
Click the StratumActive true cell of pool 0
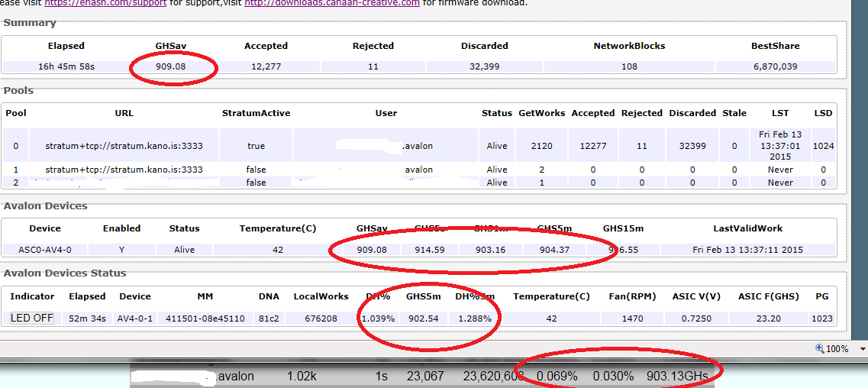click(x=256, y=146)
